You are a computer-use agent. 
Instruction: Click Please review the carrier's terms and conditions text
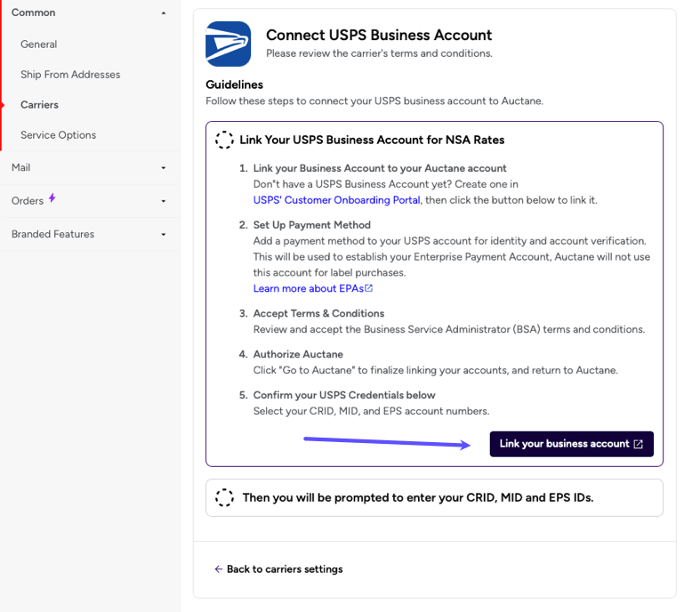(379, 53)
